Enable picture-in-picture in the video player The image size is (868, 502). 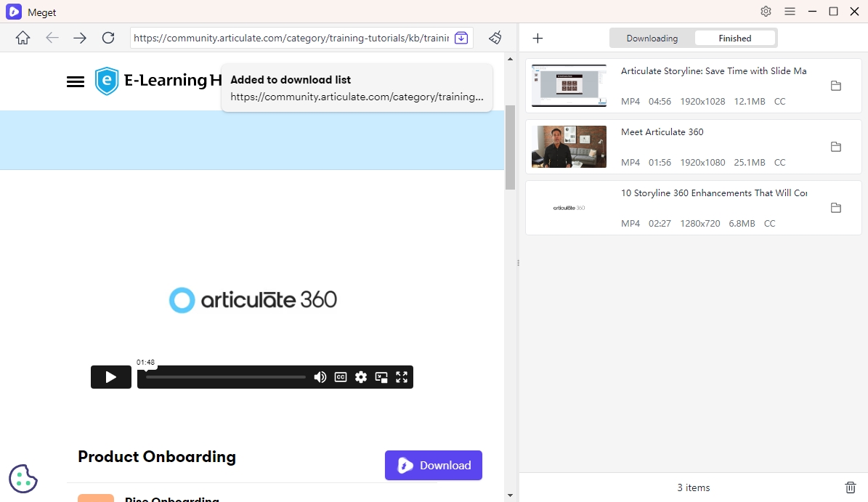[381, 377]
